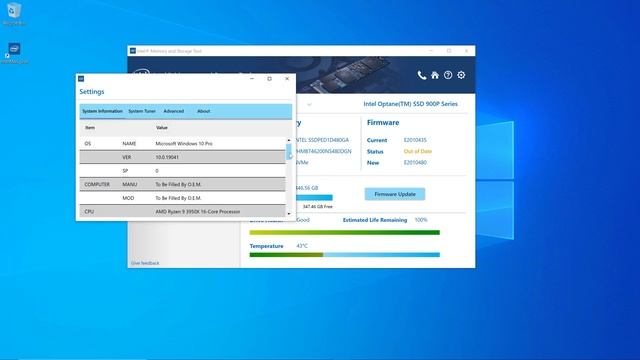
Task: Click the 43°C temperature value
Action: pyautogui.click(x=302, y=246)
